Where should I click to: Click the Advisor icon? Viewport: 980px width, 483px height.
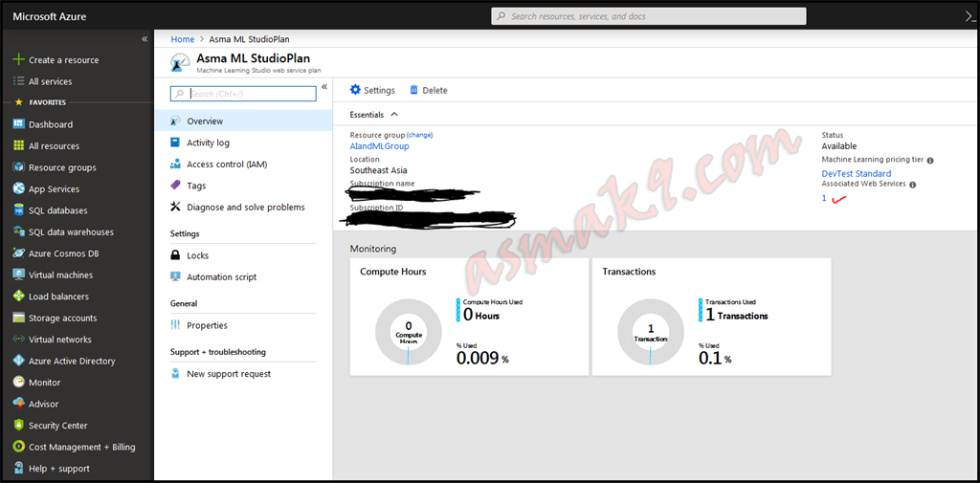pos(18,404)
